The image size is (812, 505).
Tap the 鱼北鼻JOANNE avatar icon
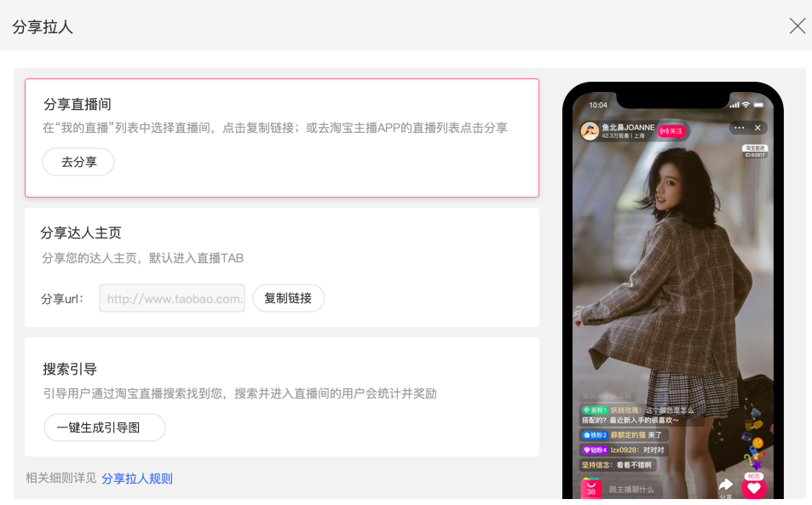pyautogui.click(x=590, y=131)
